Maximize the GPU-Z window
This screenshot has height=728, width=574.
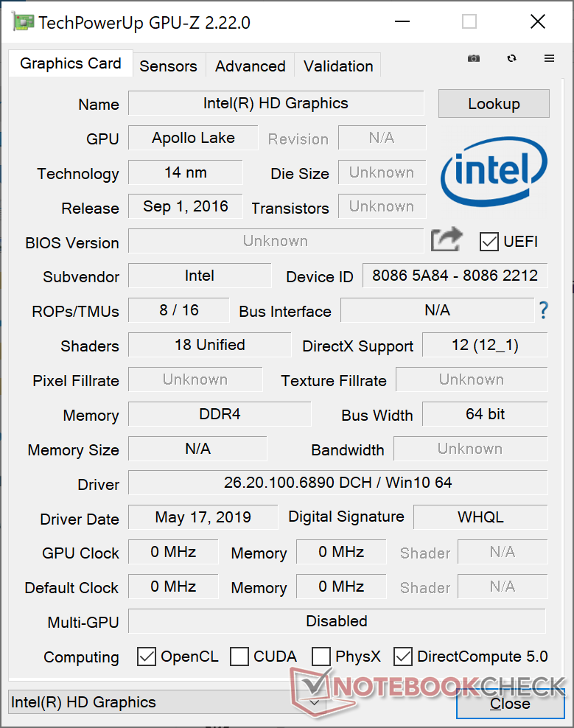coord(469,22)
